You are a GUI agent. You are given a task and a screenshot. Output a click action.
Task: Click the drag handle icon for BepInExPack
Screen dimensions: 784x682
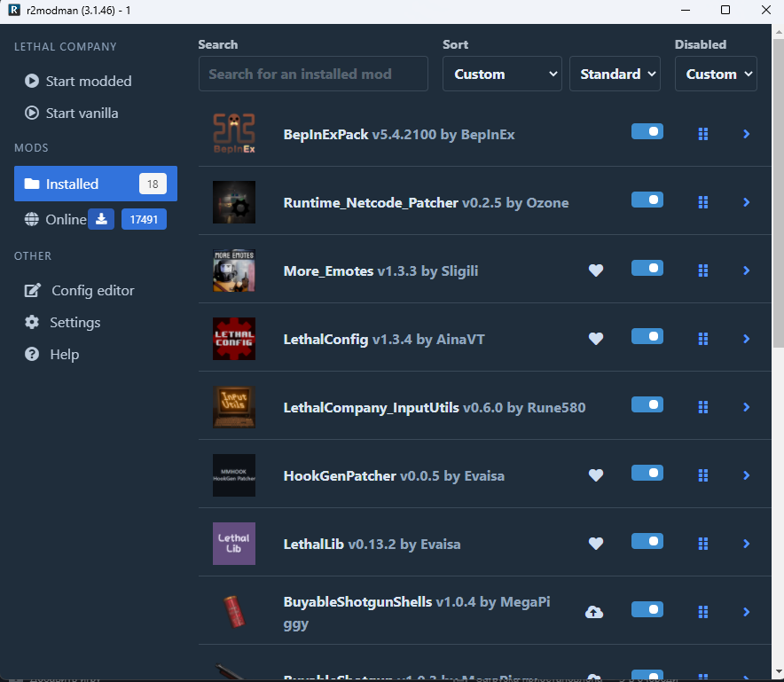pyautogui.click(x=703, y=134)
